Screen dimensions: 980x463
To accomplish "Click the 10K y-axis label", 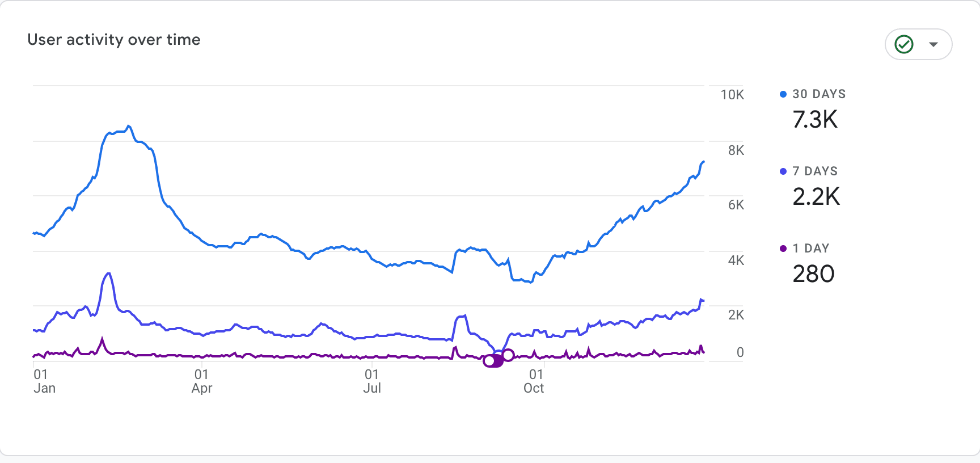I will 732,95.
